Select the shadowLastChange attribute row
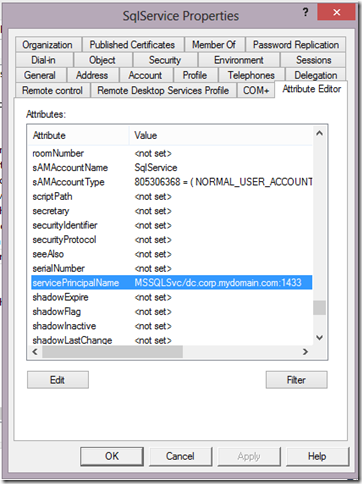 (171, 339)
